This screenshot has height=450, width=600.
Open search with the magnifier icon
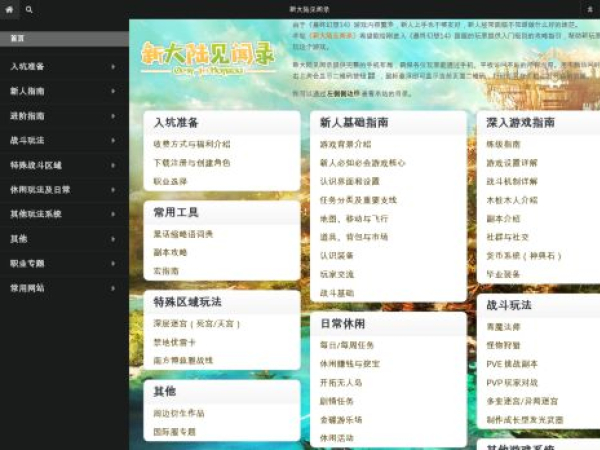click(x=29, y=9)
